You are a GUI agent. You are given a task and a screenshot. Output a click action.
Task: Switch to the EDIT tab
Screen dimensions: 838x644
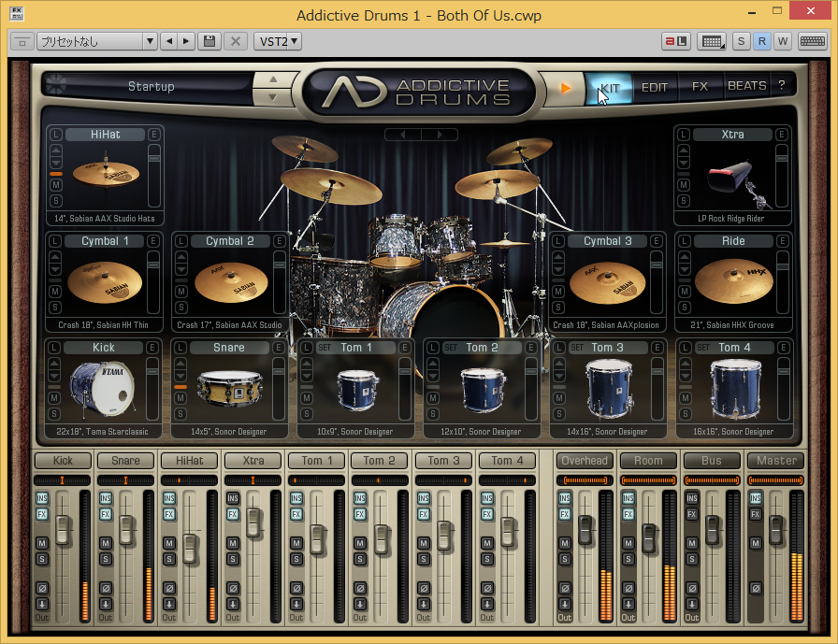[655, 88]
